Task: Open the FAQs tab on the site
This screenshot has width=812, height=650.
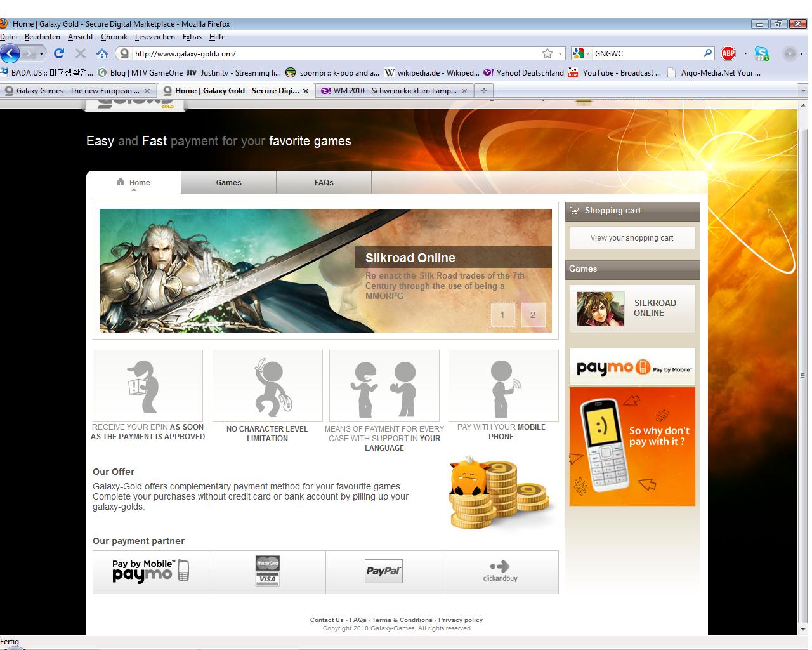Action: (324, 183)
